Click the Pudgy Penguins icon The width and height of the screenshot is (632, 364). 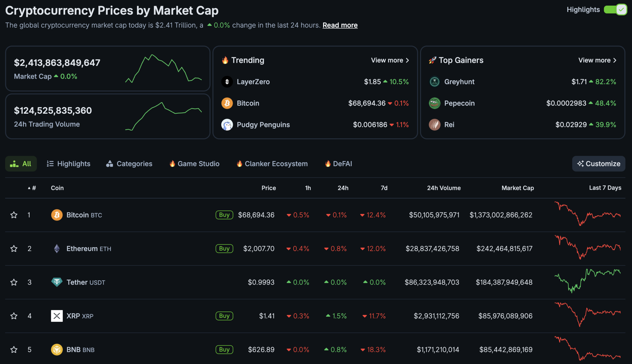coord(227,125)
